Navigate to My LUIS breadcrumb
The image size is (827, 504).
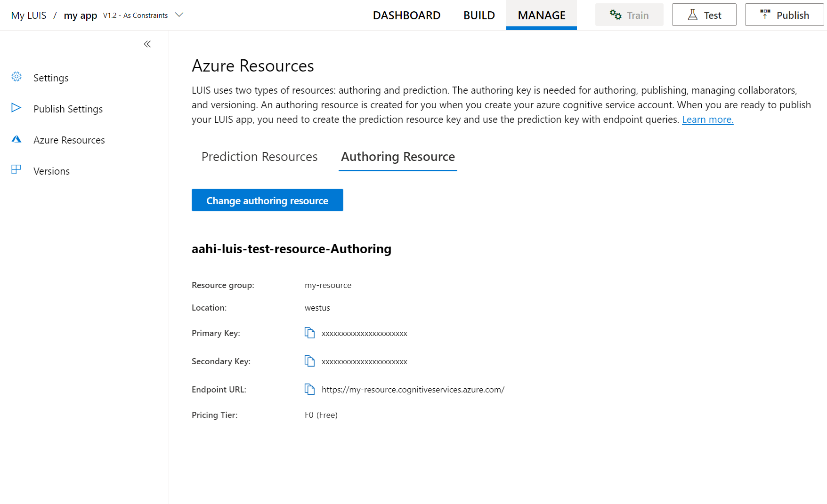pos(29,16)
